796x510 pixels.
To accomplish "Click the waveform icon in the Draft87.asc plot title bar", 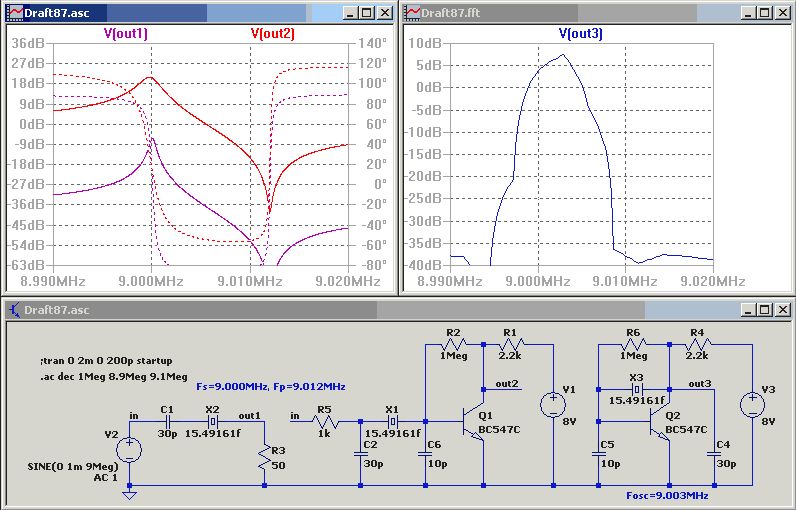I will coord(16,12).
